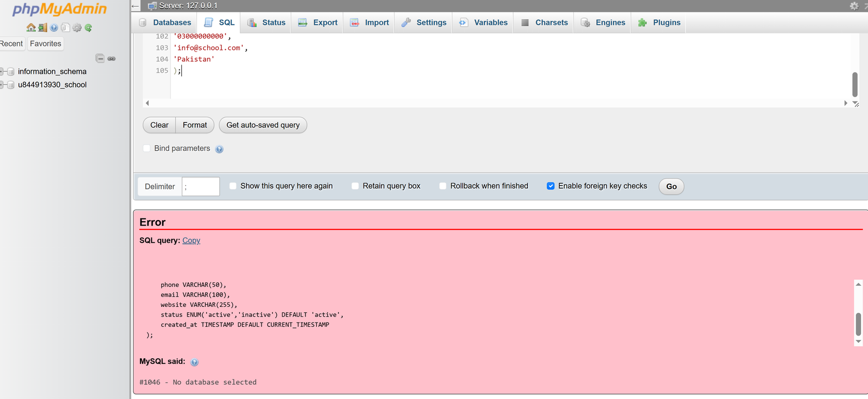Open the Import tab

(369, 22)
